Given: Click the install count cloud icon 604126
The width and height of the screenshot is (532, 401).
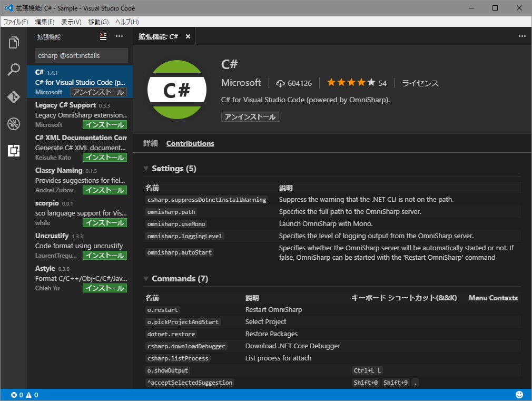Looking at the screenshot, I should (x=280, y=84).
